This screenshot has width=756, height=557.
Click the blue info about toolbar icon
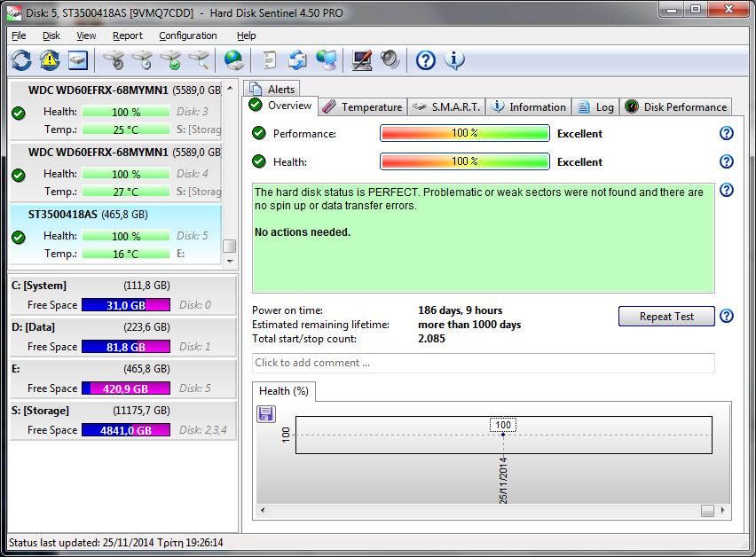click(x=454, y=60)
